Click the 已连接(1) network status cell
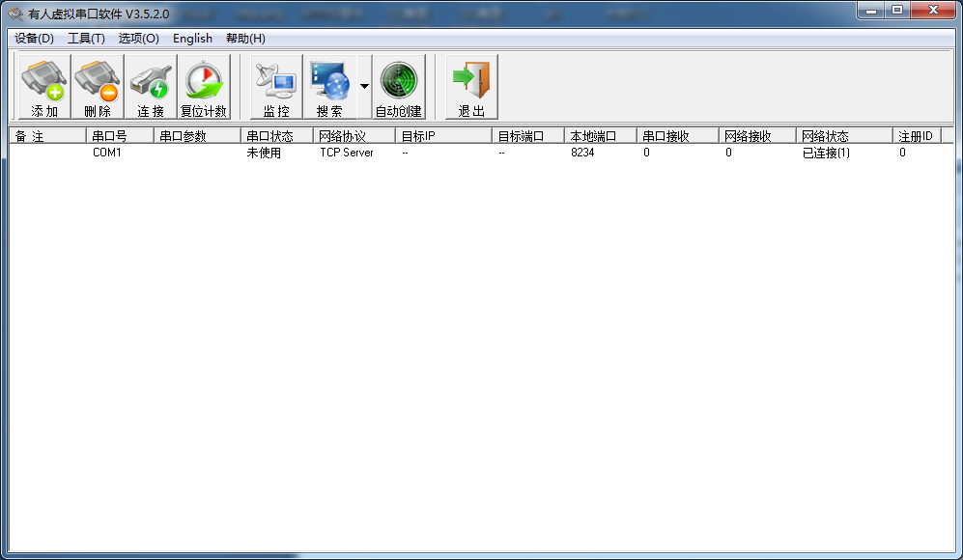 (x=826, y=153)
